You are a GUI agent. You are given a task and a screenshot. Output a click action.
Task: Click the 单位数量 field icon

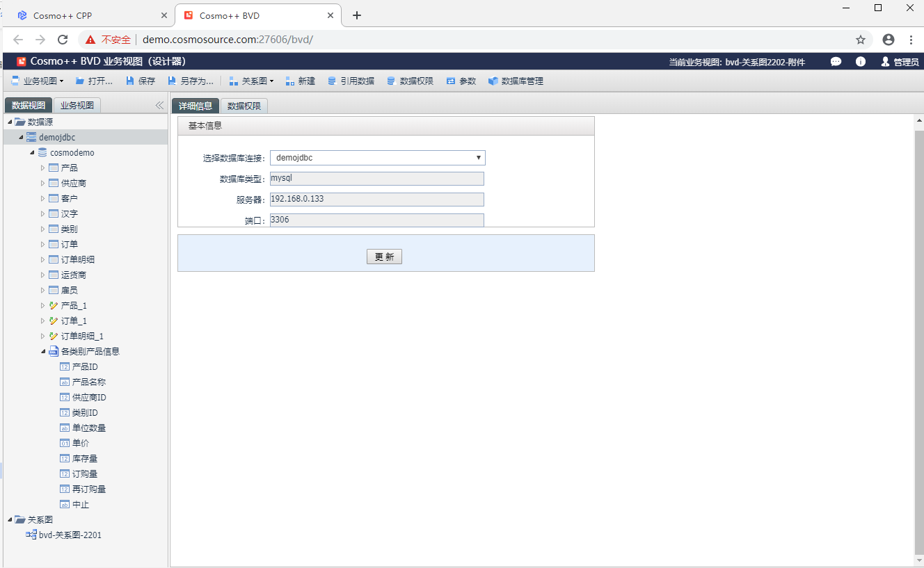65,428
